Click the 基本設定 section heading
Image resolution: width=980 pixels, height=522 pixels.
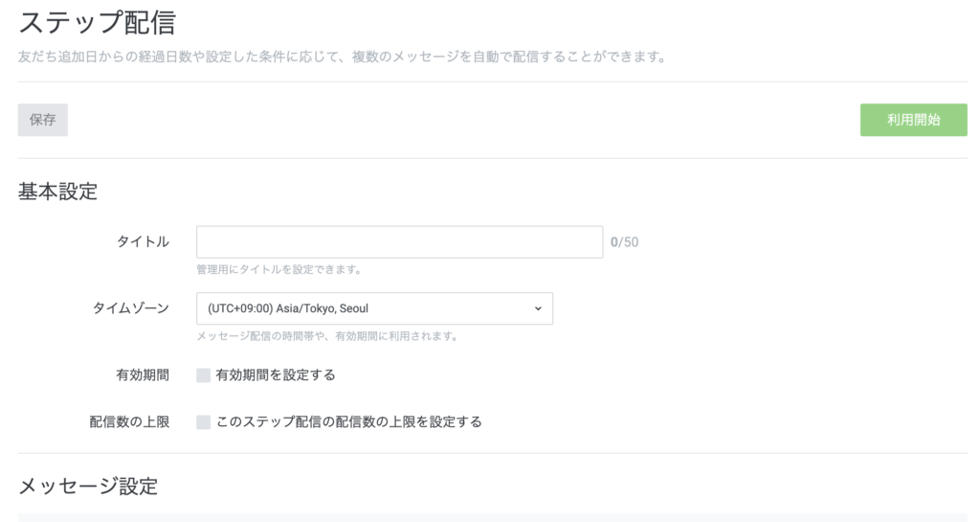point(57,192)
